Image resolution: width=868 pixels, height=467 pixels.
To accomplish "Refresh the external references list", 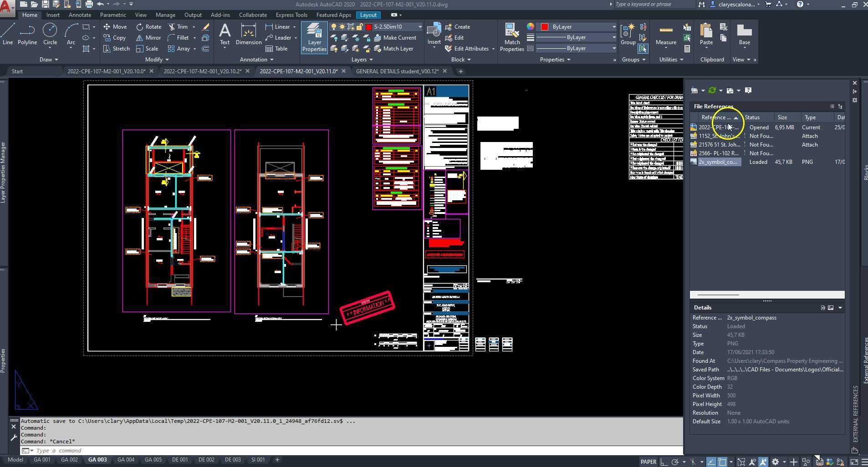I will pyautogui.click(x=712, y=90).
